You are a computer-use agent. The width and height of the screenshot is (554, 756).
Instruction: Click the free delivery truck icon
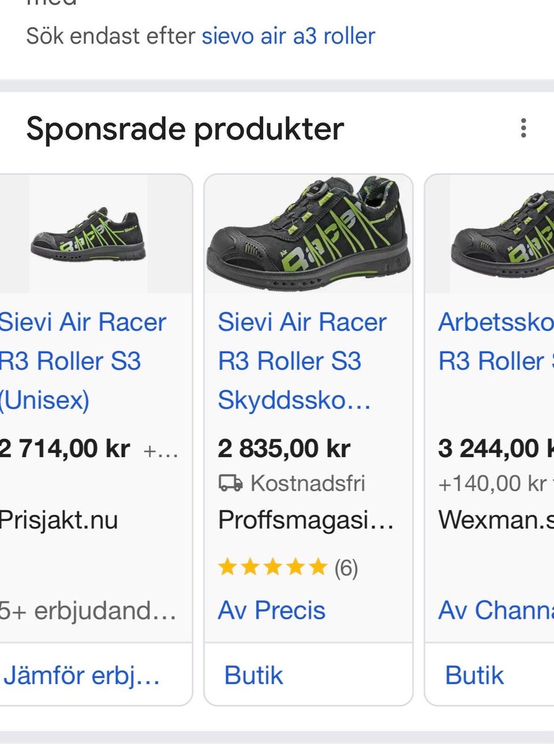[x=230, y=483]
